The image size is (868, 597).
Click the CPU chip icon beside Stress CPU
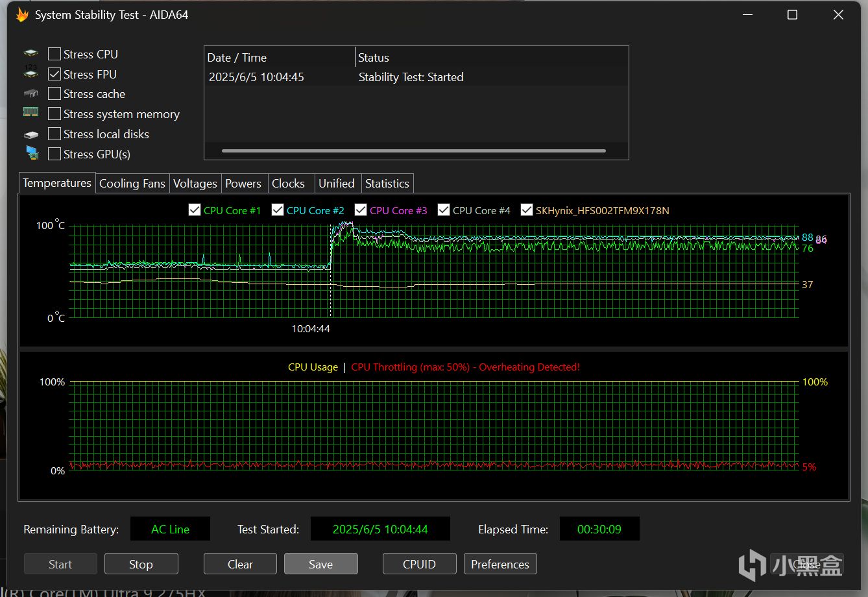tap(30, 54)
